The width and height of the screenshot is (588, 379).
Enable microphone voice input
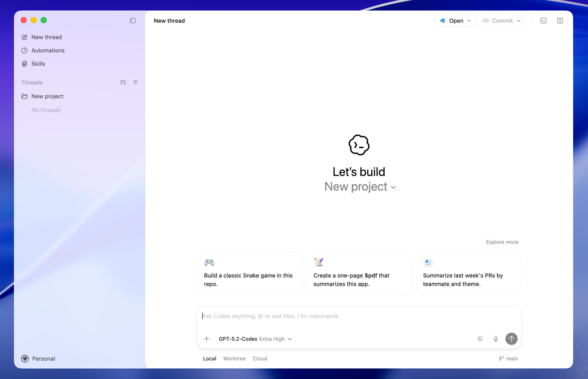click(x=495, y=339)
